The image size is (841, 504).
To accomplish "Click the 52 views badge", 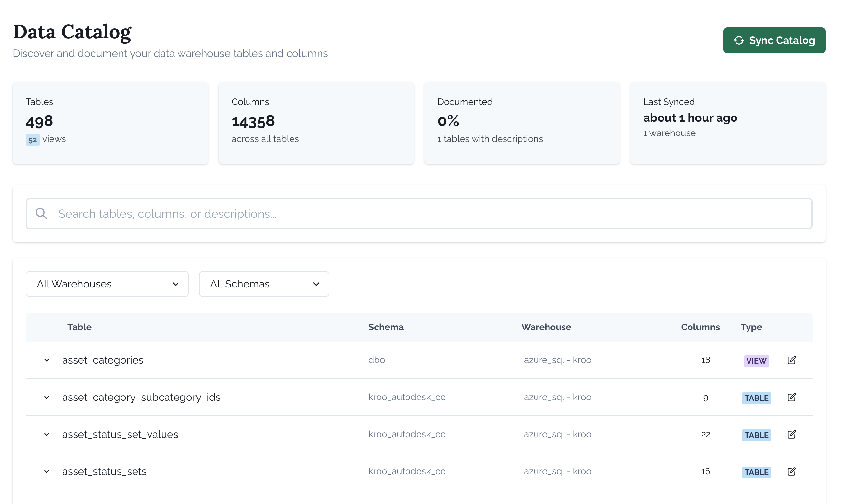I will click(x=33, y=139).
